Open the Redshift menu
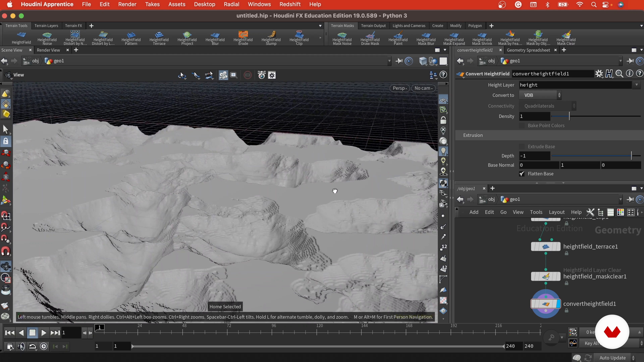Viewport: 644px width, 362px height. (x=290, y=4)
